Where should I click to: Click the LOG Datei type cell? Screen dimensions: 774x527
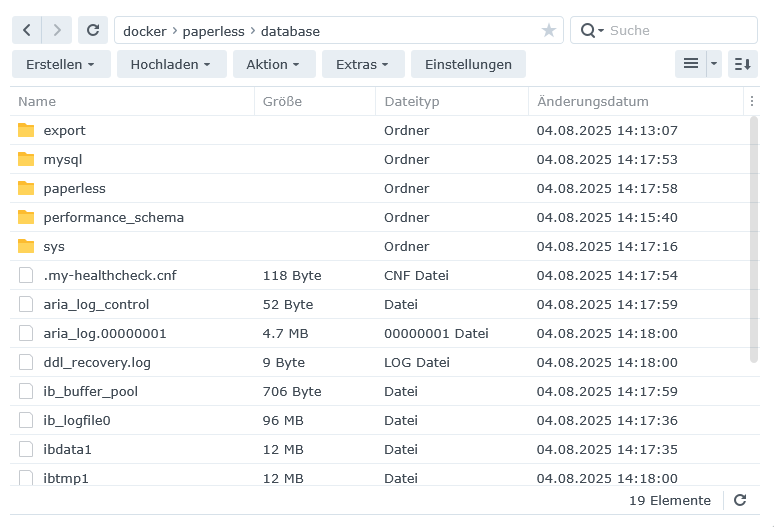[417, 362]
